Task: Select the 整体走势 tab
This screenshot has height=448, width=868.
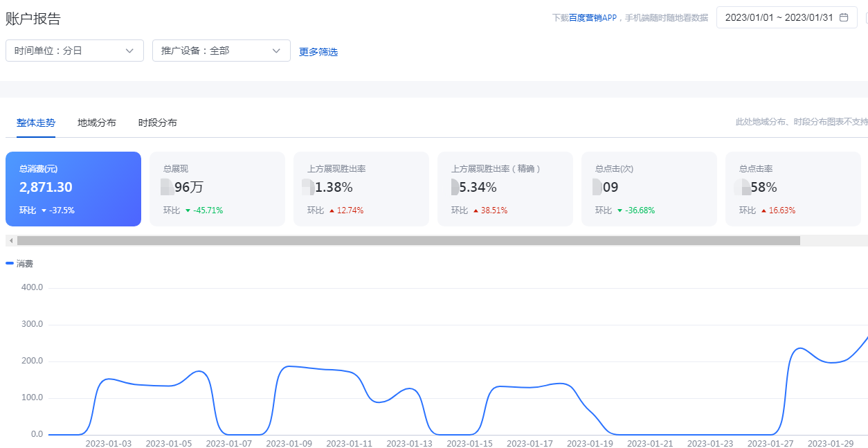Action: pyautogui.click(x=36, y=123)
